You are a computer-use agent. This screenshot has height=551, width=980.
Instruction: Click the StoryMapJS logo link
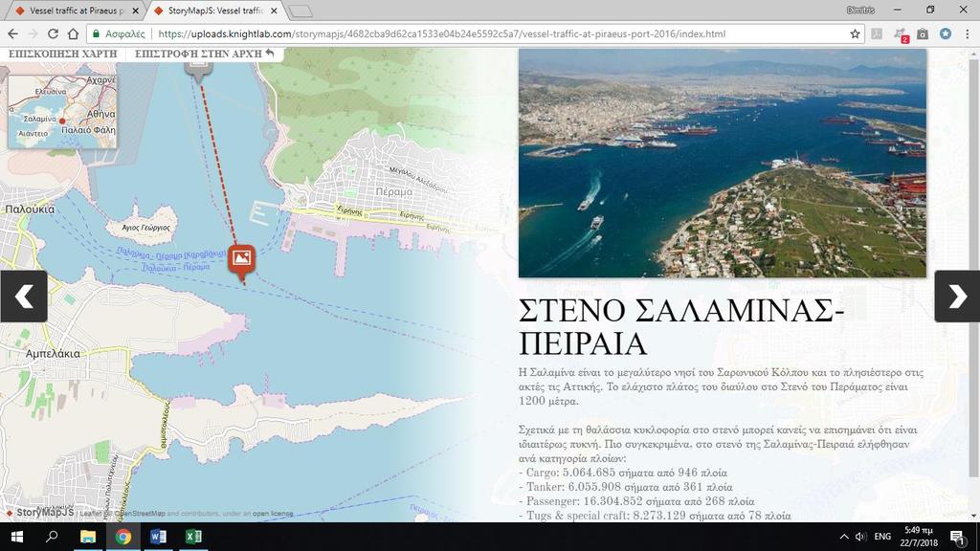(x=39, y=513)
